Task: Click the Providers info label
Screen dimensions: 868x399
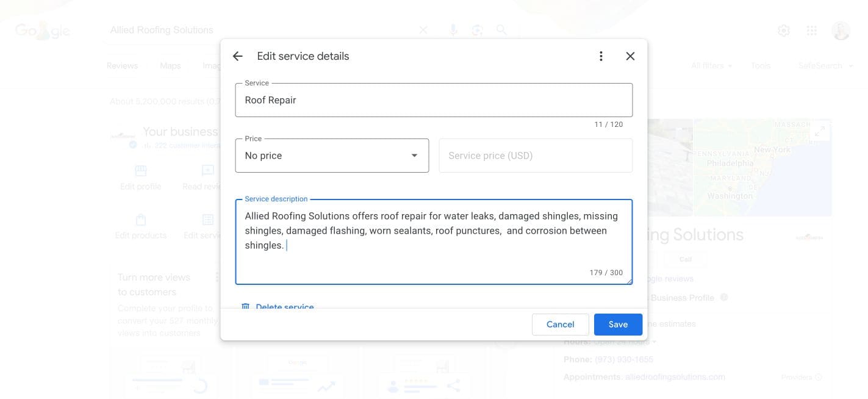Action: click(x=802, y=378)
